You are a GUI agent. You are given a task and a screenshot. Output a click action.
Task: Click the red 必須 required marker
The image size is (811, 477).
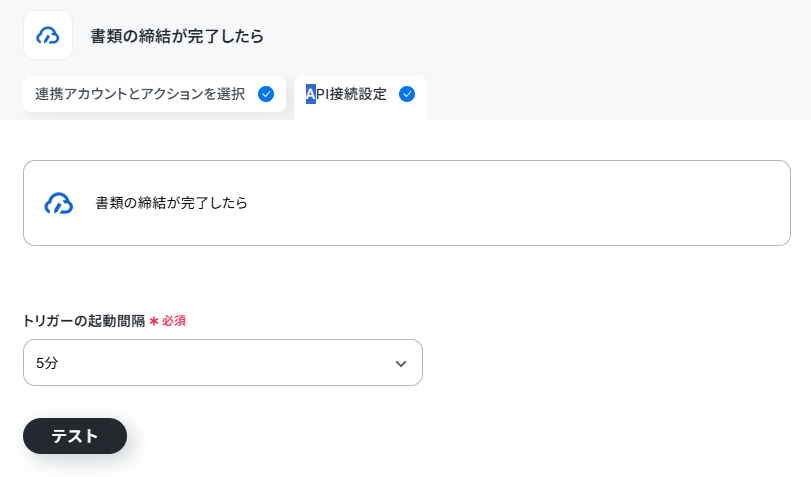click(x=174, y=321)
